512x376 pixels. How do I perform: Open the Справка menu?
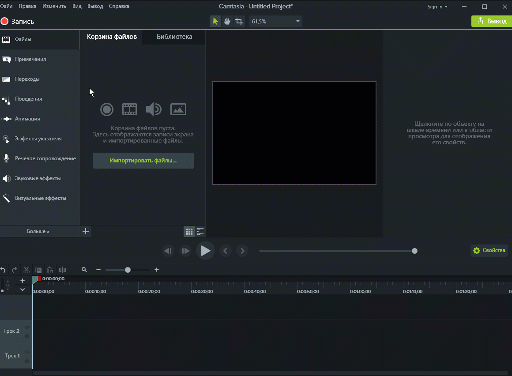click(119, 6)
